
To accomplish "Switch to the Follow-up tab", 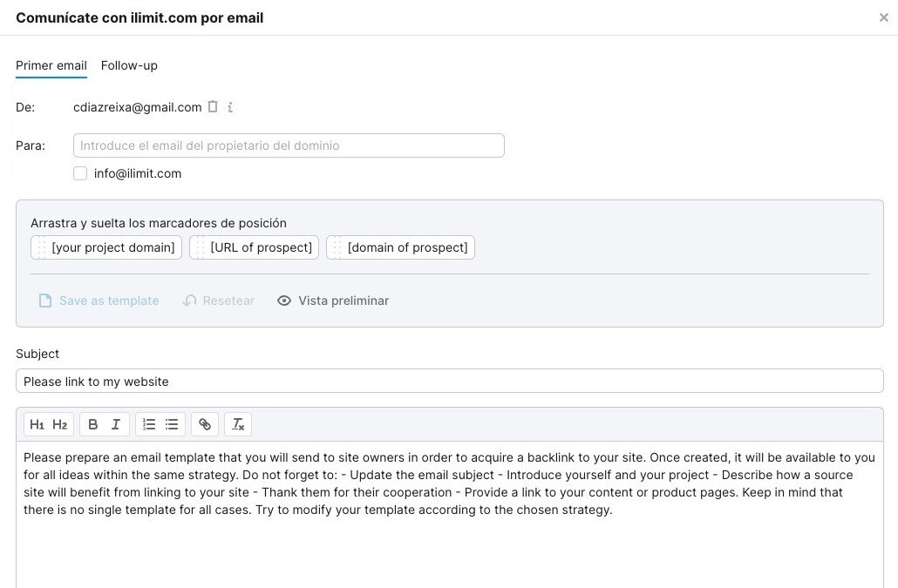I will pos(129,65).
